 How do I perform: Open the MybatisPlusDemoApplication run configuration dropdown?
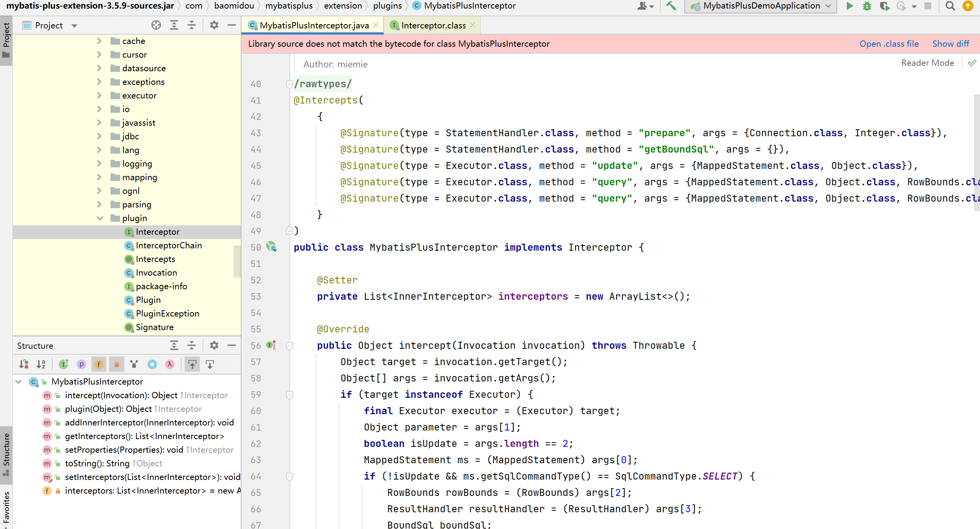761,6
